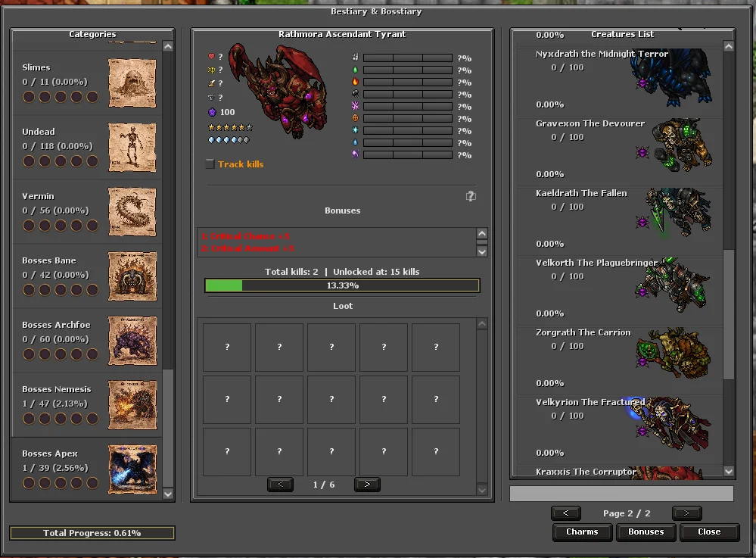756x558 pixels.
Task: Click the Undead category label
Action: [x=39, y=132]
